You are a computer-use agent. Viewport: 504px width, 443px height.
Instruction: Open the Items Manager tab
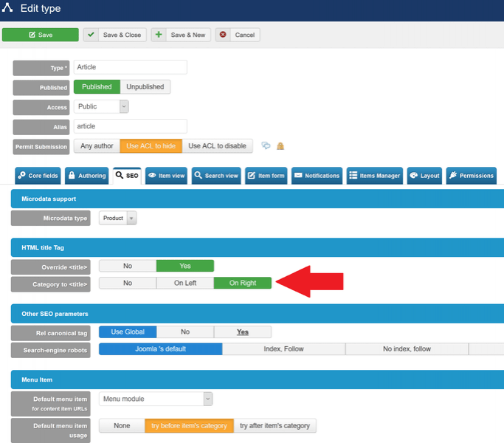coord(375,176)
